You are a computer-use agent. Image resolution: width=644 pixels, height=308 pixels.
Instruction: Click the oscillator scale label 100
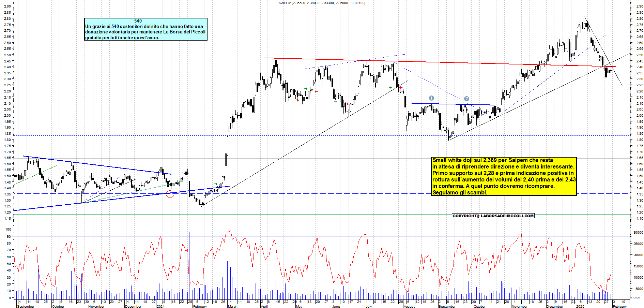8,230
